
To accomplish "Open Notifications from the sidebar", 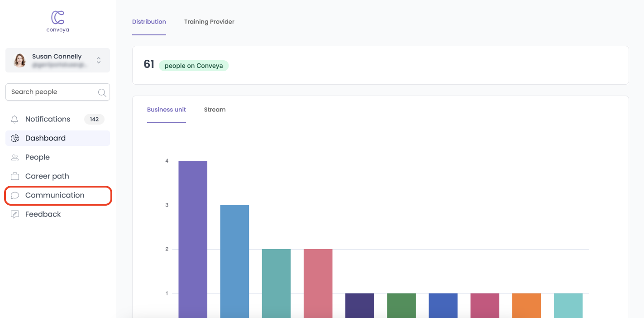I will point(57,119).
